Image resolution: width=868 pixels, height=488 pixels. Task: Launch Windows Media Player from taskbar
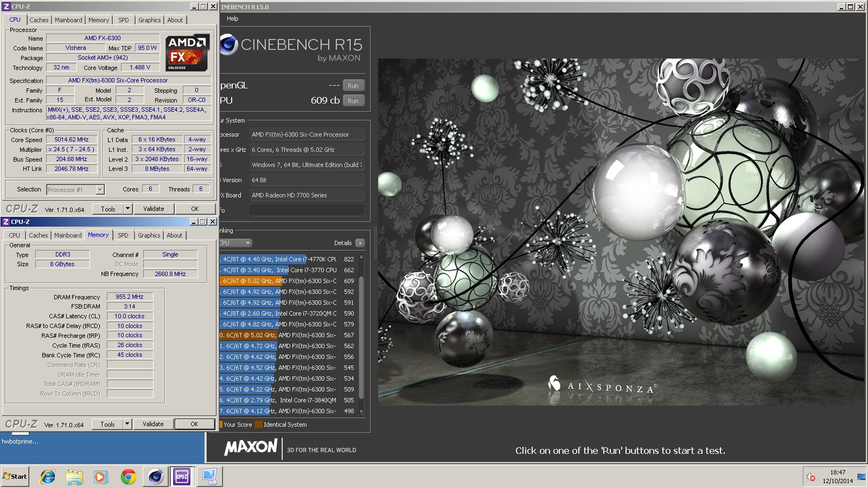(100, 477)
